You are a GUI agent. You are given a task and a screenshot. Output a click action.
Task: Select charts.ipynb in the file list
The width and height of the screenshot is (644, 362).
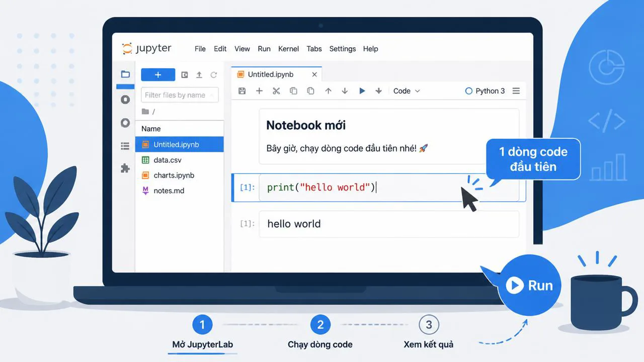[x=180, y=175]
